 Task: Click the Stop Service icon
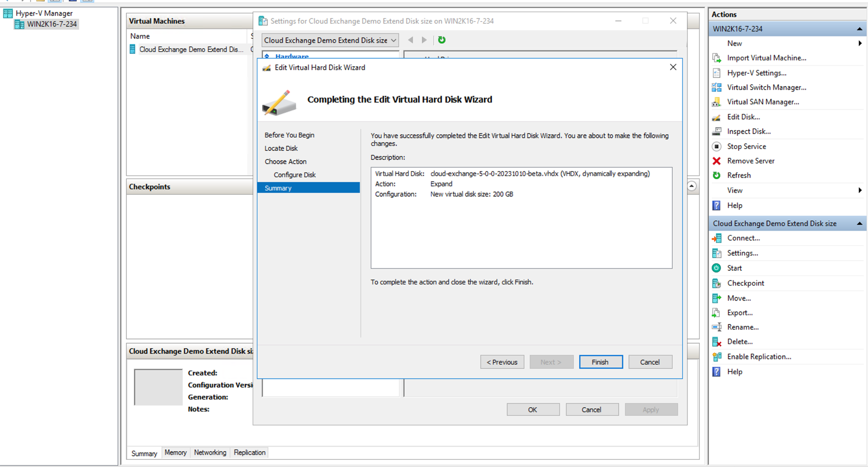tap(717, 146)
